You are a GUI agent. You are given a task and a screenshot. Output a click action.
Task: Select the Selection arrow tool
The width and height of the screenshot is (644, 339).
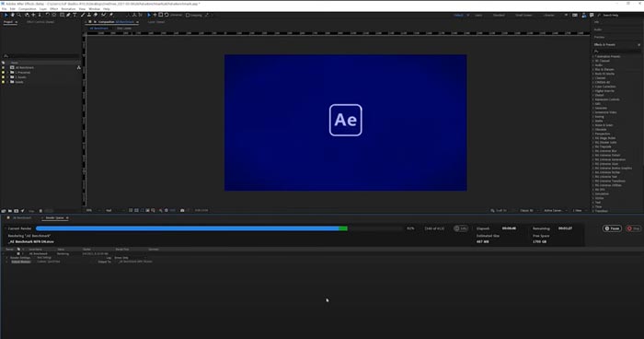click(x=6, y=15)
